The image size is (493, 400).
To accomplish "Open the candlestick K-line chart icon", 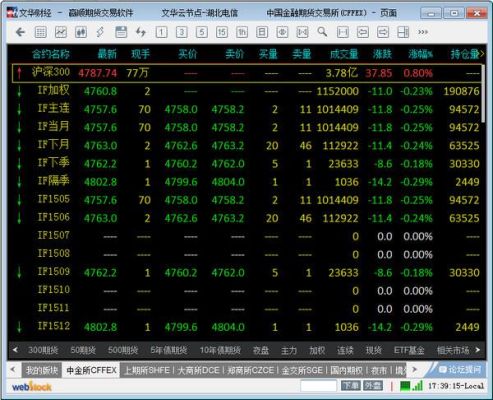I will pyautogui.click(x=81, y=32).
